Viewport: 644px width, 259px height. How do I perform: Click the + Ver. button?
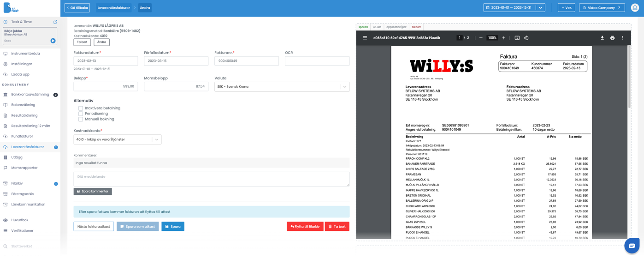pyautogui.click(x=566, y=8)
